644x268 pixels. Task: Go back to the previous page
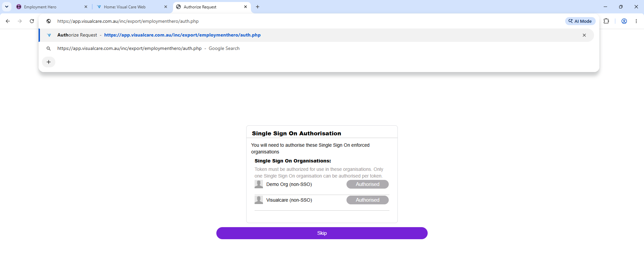[x=8, y=21]
